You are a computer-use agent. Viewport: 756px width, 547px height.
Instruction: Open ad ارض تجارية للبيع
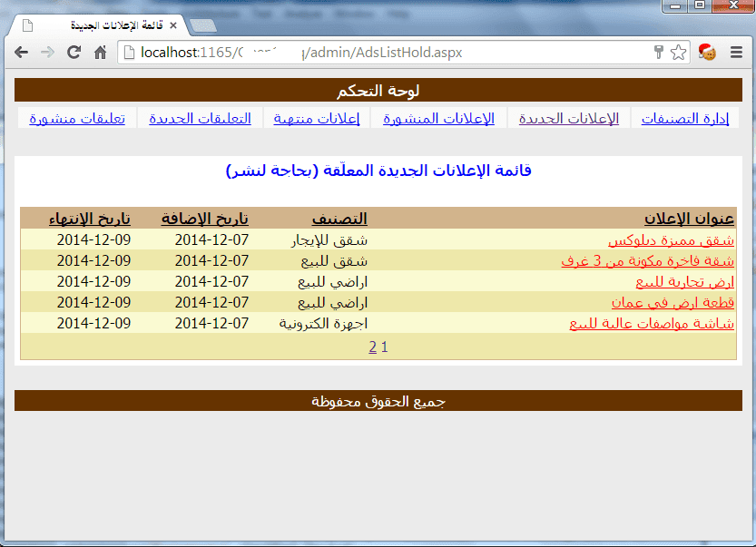pos(684,281)
